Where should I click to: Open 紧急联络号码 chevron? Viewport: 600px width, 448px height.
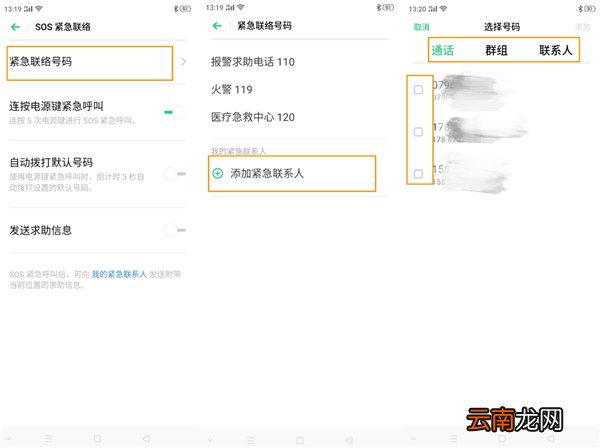coord(183,62)
